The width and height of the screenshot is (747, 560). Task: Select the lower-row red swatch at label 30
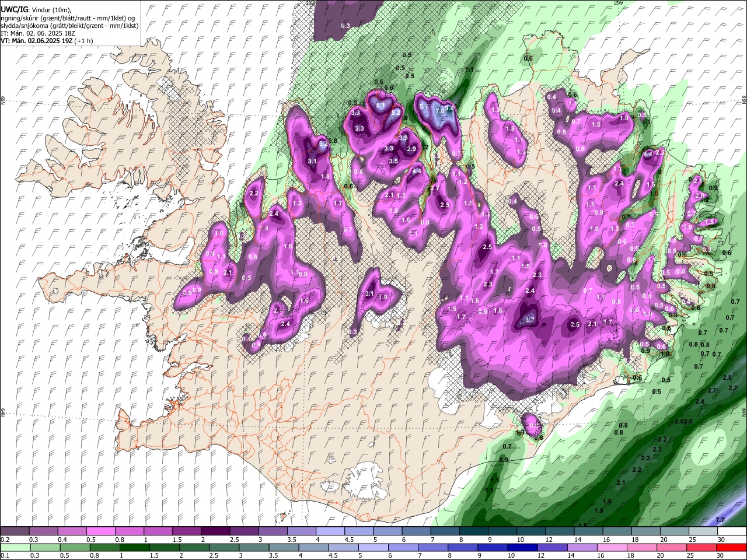[731, 547]
